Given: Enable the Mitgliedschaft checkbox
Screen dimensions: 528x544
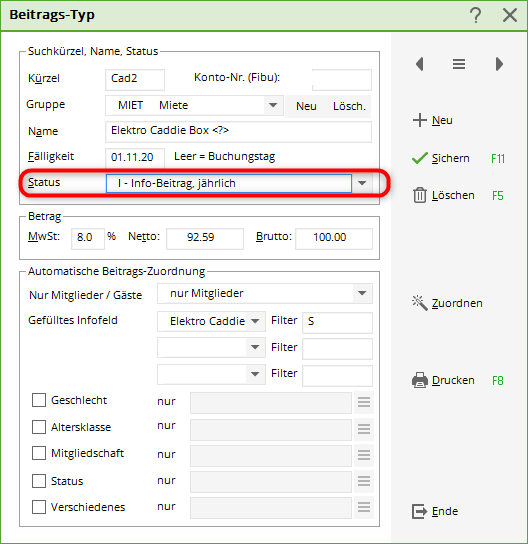Looking at the screenshot, I should coord(39,453).
